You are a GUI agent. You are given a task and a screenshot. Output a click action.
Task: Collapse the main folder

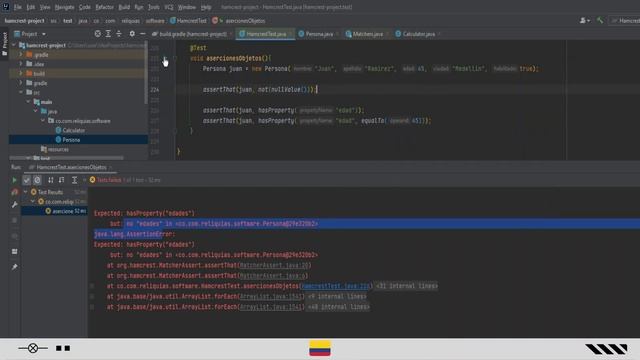click(x=28, y=102)
